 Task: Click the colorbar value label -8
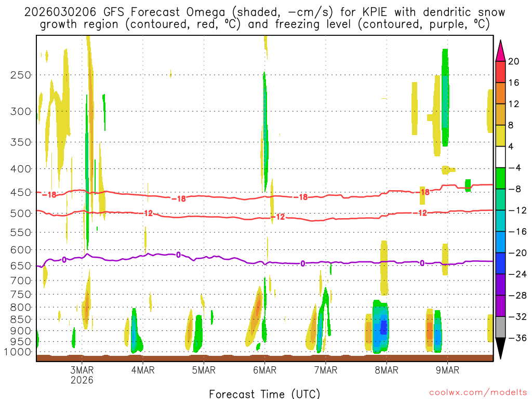515,189
